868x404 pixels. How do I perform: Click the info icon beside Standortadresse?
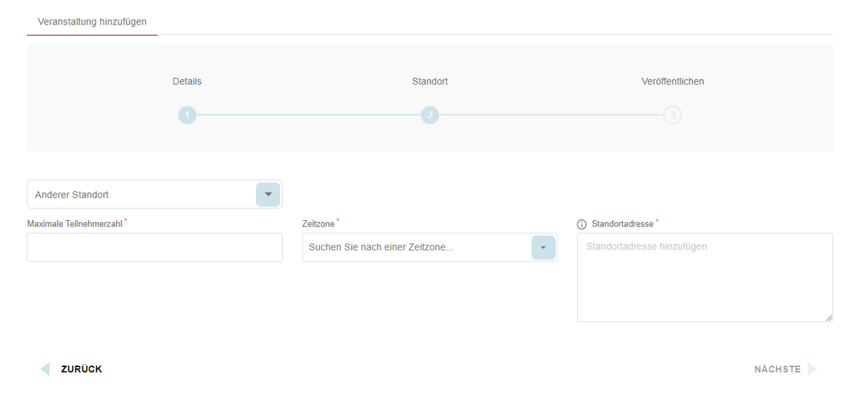582,224
